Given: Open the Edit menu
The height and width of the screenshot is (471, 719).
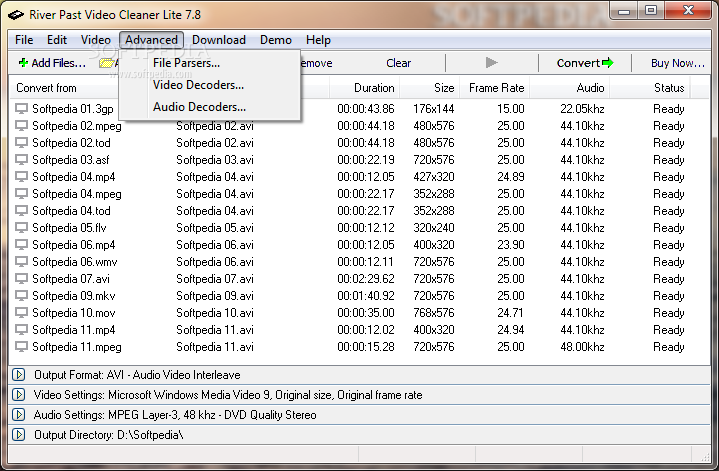Looking at the screenshot, I should click(57, 40).
